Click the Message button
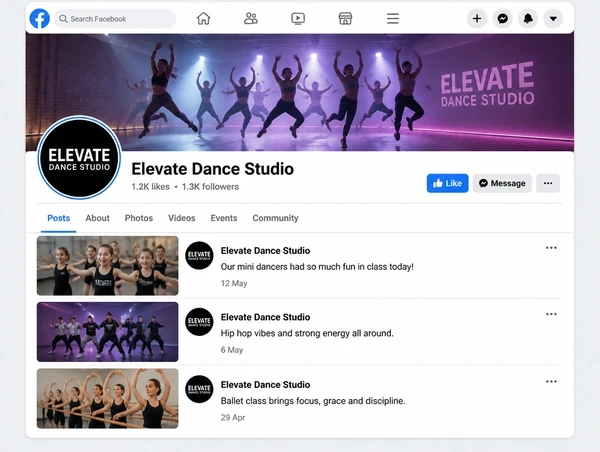 502,183
